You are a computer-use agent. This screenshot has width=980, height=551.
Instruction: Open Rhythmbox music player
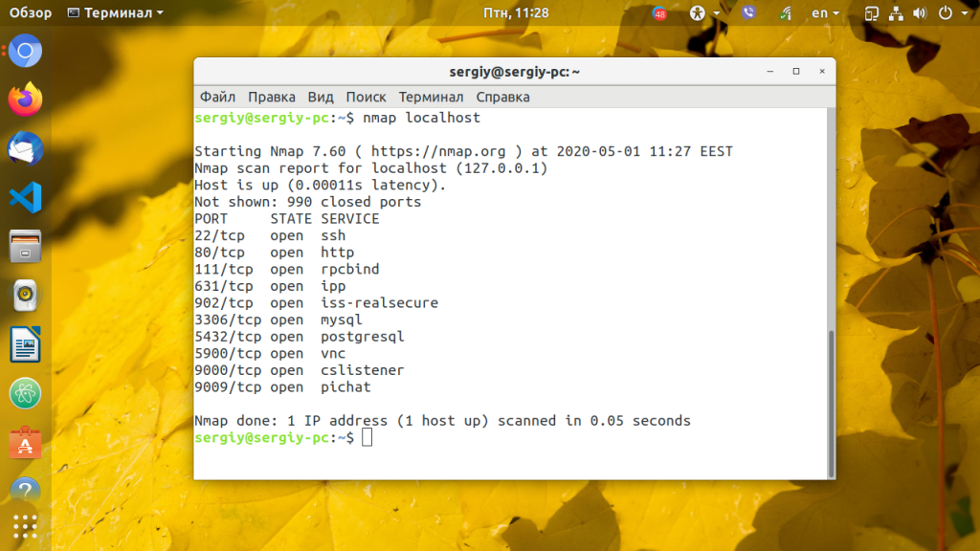click(26, 296)
